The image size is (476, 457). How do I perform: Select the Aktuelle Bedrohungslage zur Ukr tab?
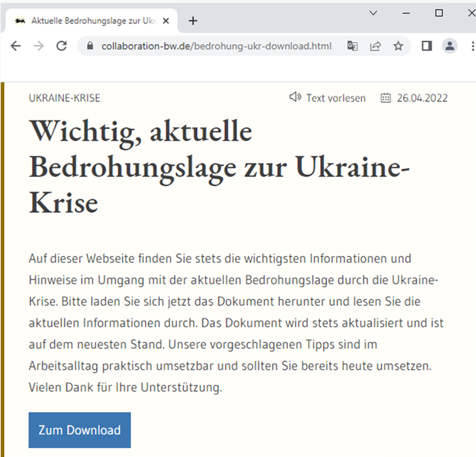(x=92, y=21)
